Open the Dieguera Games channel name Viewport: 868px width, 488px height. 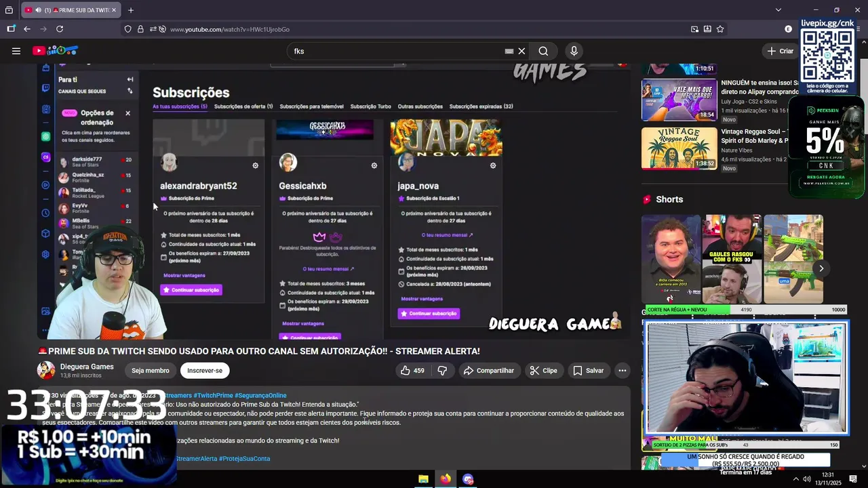pos(87,367)
